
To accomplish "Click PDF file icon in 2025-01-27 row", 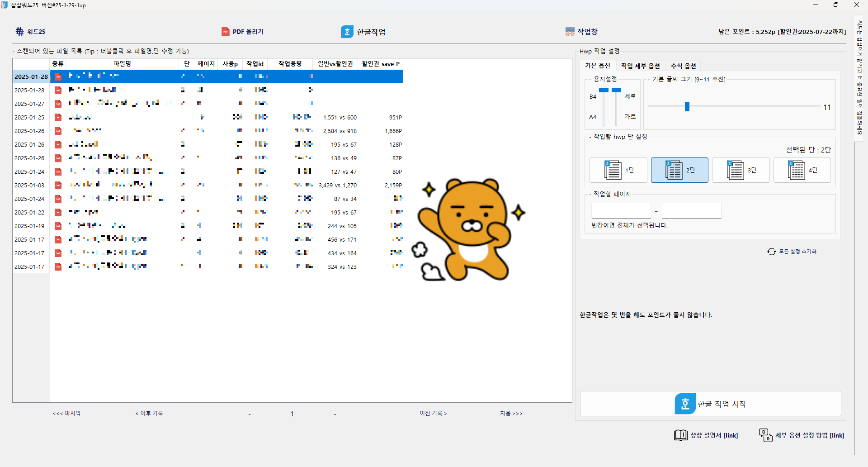I will coord(58,104).
